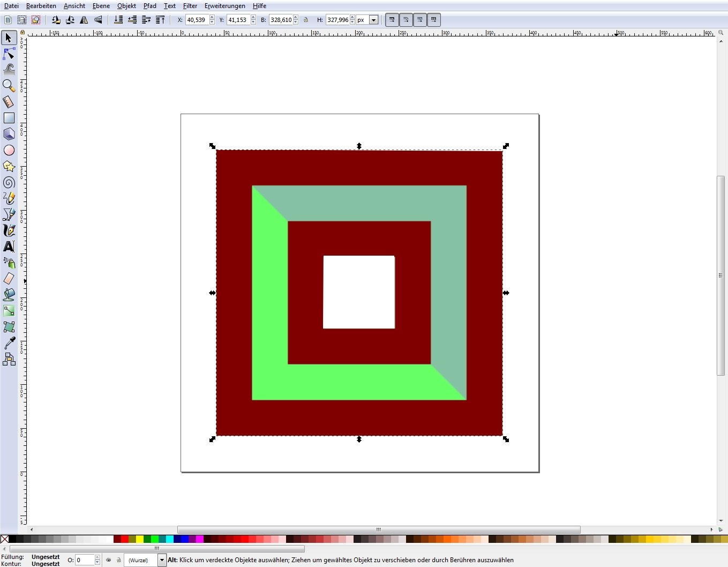This screenshot has width=728, height=567.
Task: Select the Rectangle tool
Action: point(9,118)
